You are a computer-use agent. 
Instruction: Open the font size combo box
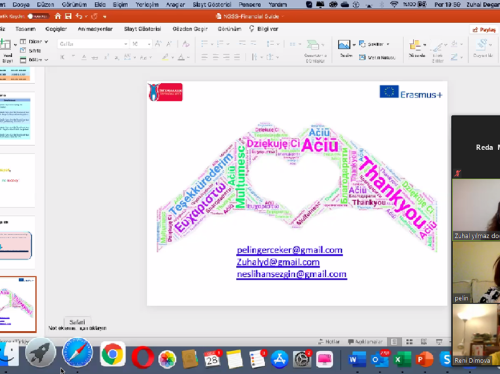click(141, 44)
